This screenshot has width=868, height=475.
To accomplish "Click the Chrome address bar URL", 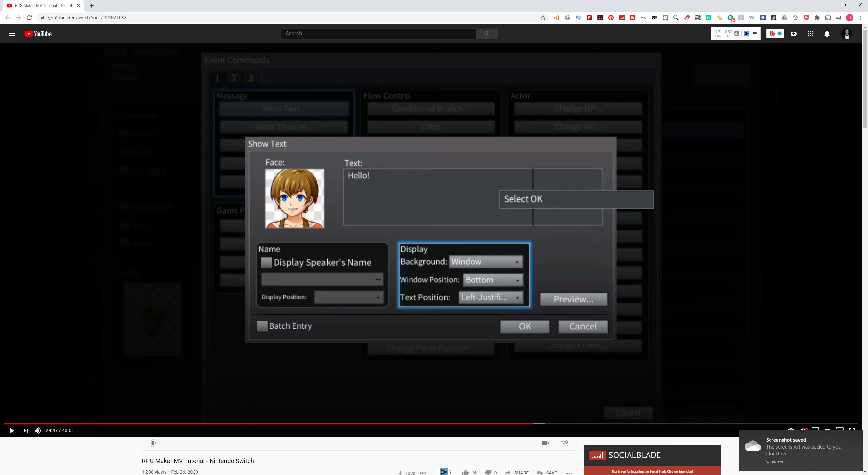I will click(x=87, y=18).
